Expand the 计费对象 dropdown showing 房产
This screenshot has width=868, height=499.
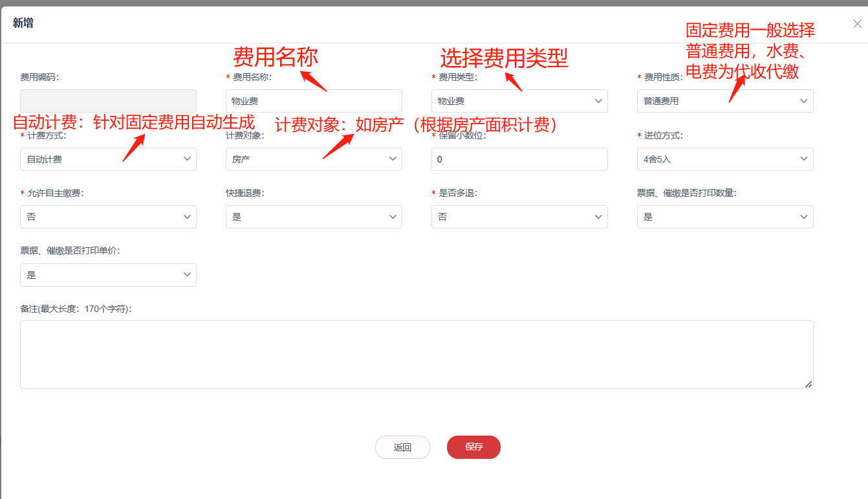pyautogui.click(x=314, y=159)
